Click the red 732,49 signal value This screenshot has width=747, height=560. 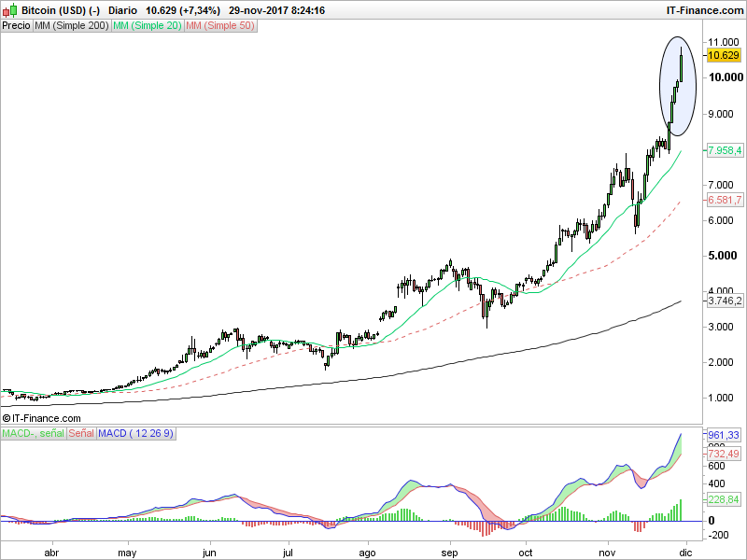click(x=724, y=454)
